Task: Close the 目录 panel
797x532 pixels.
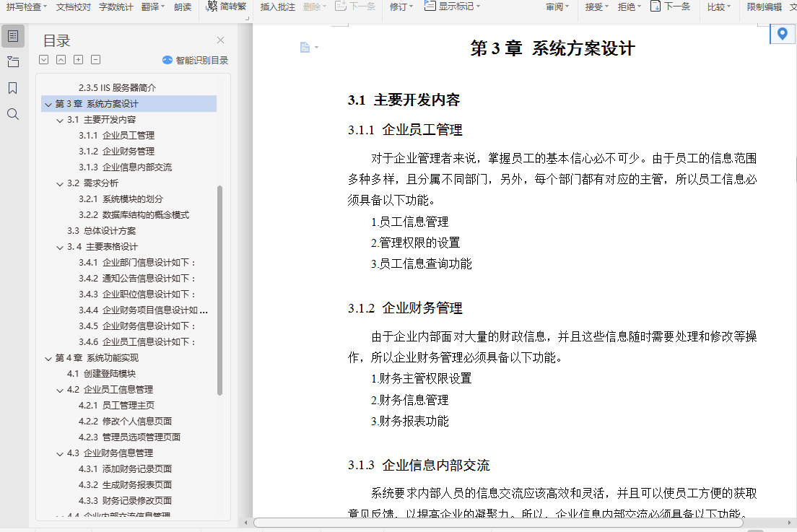Action: pos(221,40)
